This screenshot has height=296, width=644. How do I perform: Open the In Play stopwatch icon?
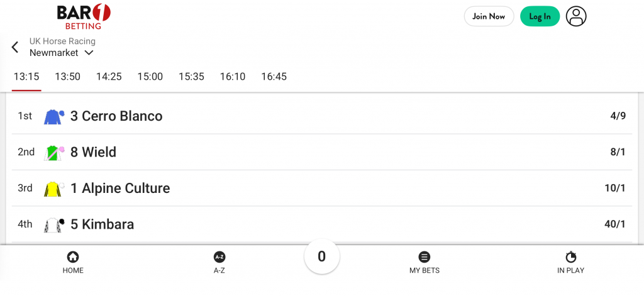(x=570, y=257)
